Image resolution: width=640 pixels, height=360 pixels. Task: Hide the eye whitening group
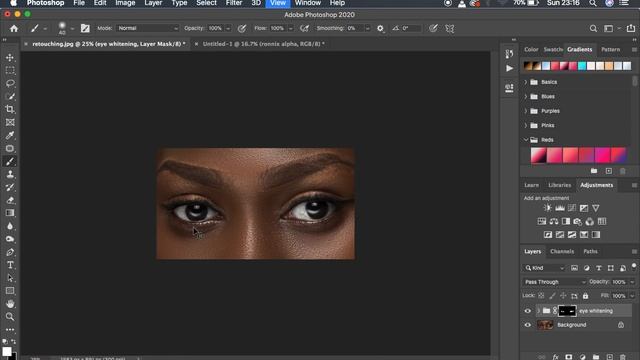tap(527, 311)
